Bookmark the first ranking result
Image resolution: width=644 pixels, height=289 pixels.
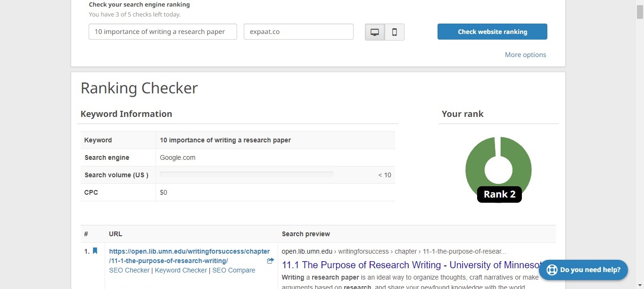coord(95,251)
